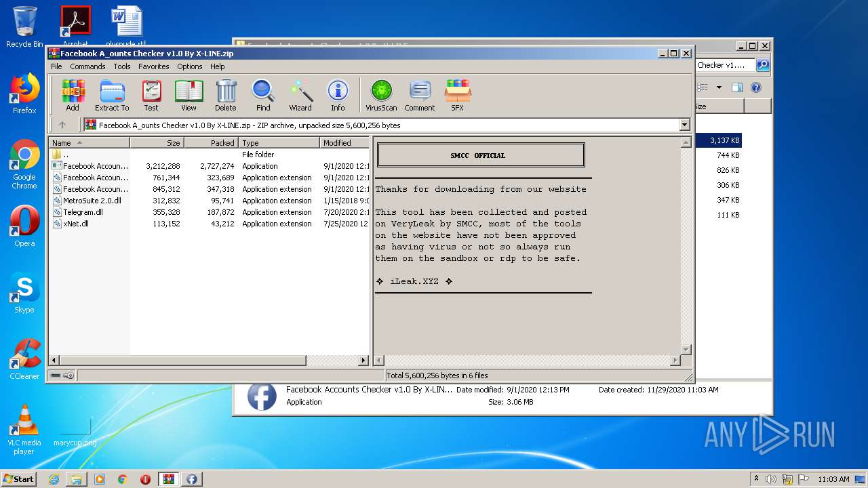The height and width of the screenshot is (488, 868).
Task: Launch the Wizard tool
Action: coord(300,96)
